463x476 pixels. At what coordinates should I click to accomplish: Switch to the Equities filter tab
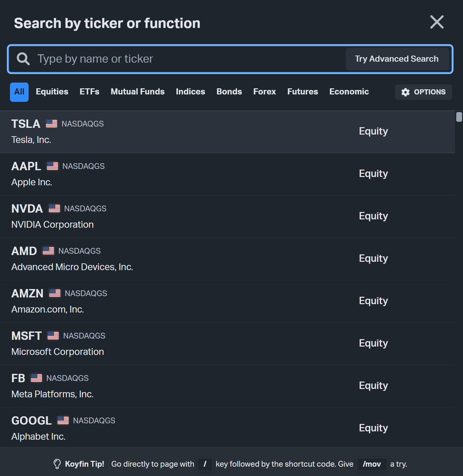(52, 92)
